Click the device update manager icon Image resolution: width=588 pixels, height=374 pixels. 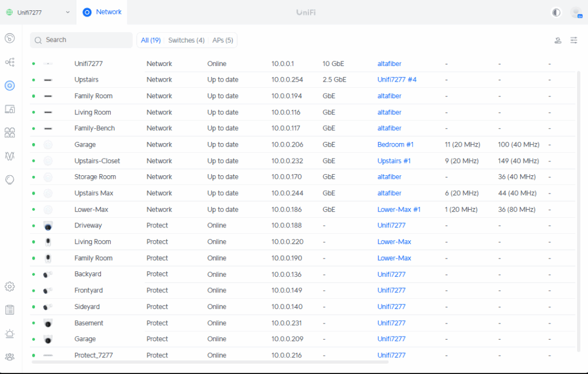click(x=558, y=40)
